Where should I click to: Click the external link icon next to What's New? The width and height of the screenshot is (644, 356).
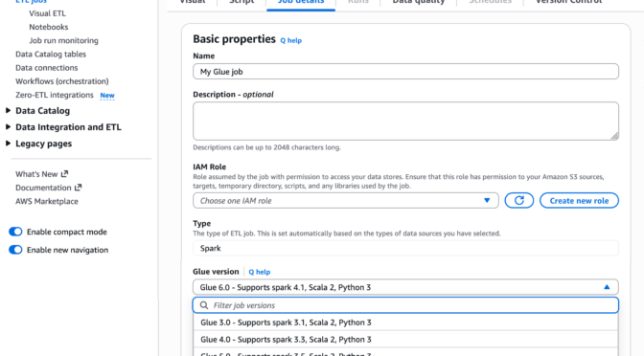pos(64,174)
